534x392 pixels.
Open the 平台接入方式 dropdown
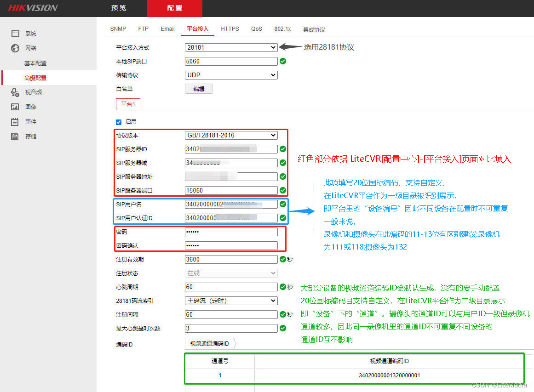[x=231, y=47]
